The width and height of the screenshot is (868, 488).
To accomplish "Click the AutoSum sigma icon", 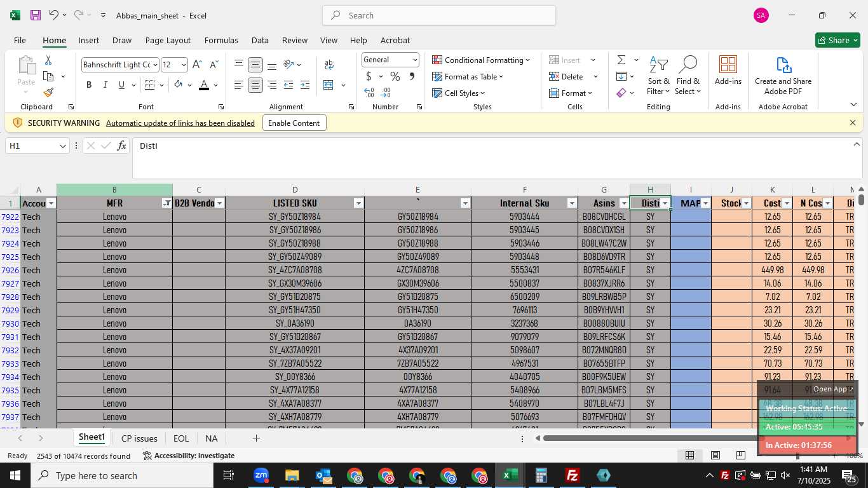I will click(621, 60).
